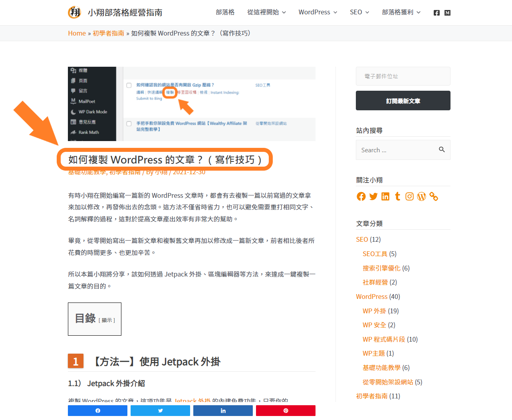The height and width of the screenshot is (420, 512).
Task: Open the Jetpack 外掛 link in the article
Action: click(x=192, y=400)
